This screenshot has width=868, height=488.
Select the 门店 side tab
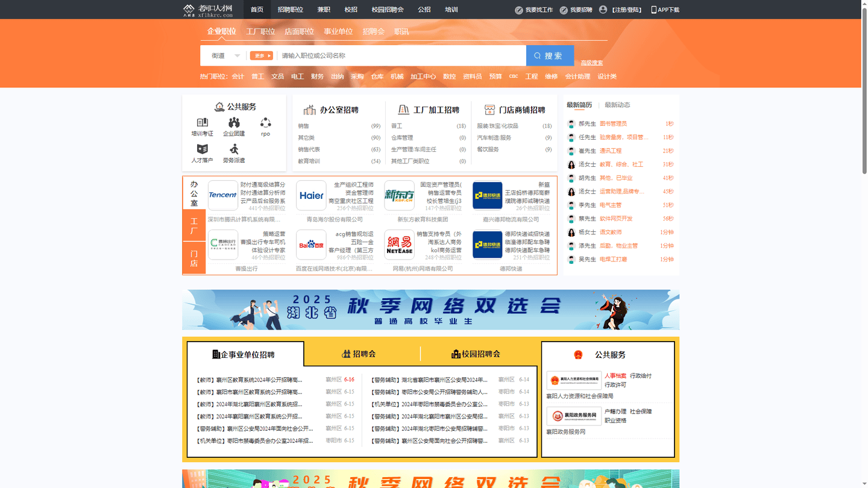[x=194, y=258]
